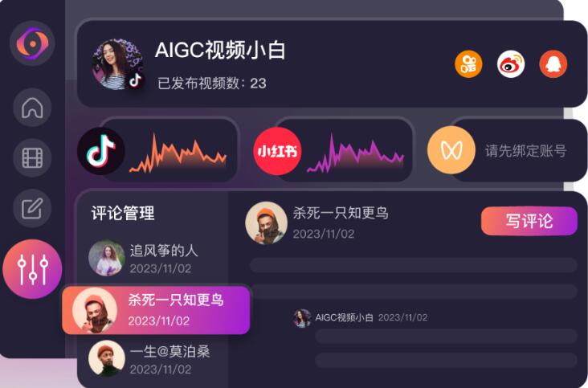Open the 小红书 platform icon

[277, 151]
